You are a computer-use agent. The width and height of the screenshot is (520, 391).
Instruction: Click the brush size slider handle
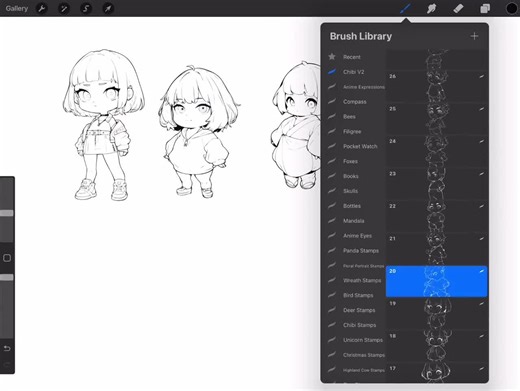(7, 213)
